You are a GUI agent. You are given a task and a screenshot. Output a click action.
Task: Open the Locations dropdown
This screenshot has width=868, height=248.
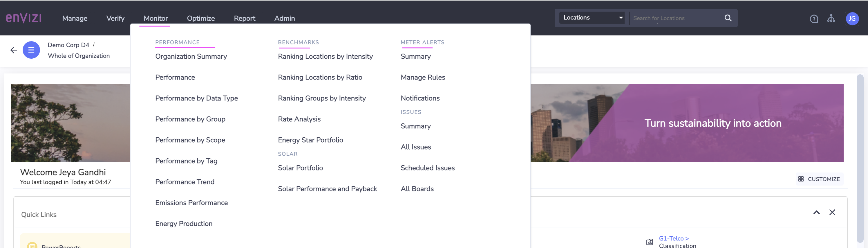592,18
